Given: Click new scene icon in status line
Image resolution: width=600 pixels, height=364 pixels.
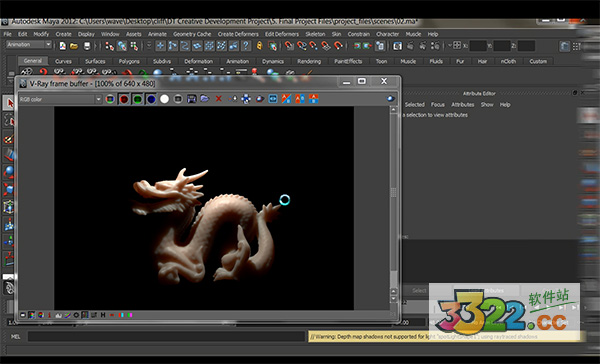Looking at the screenshot, I should point(62,46).
